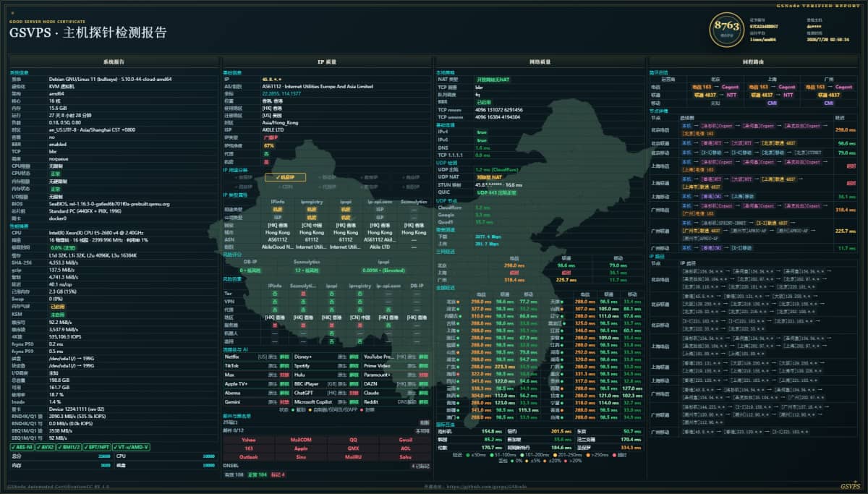This screenshot has width=868, height=494.
Task: Click the 网络质量 panel header
Action: pos(540,62)
